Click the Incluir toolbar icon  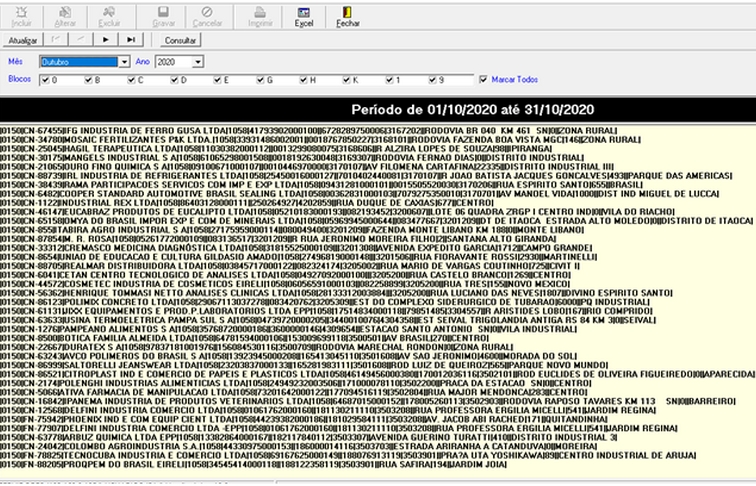[21, 17]
